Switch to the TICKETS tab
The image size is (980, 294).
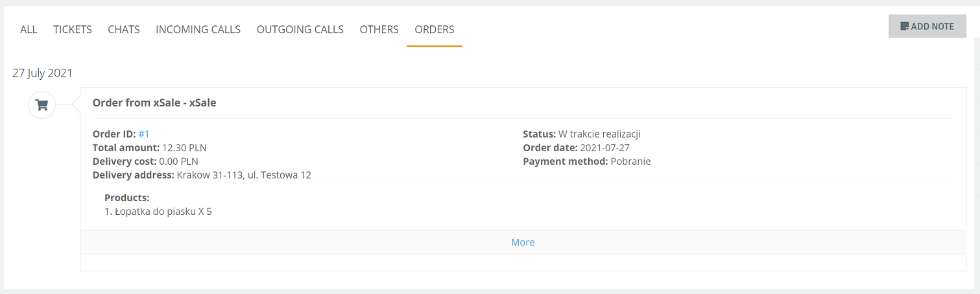[x=73, y=29]
